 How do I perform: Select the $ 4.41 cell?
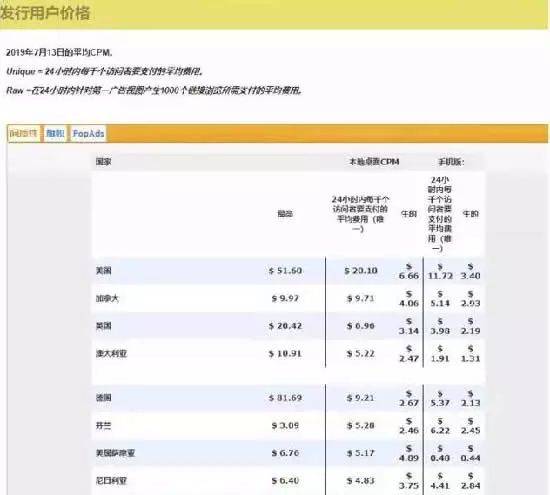pyautogui.click(x=440, y=481)
